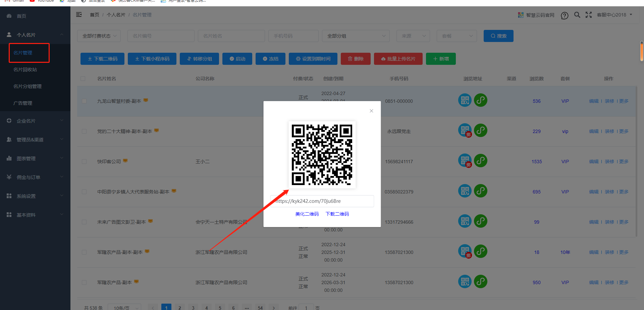Viewport: 644px width, 310px height.
Task: Click the green 新增 button
Action: (x=440, y=59)
